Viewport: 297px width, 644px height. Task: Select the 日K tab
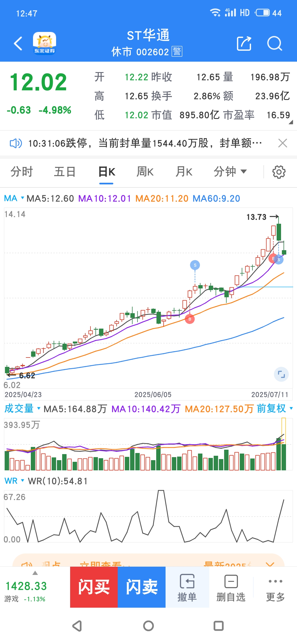click(x=107, y=172)
